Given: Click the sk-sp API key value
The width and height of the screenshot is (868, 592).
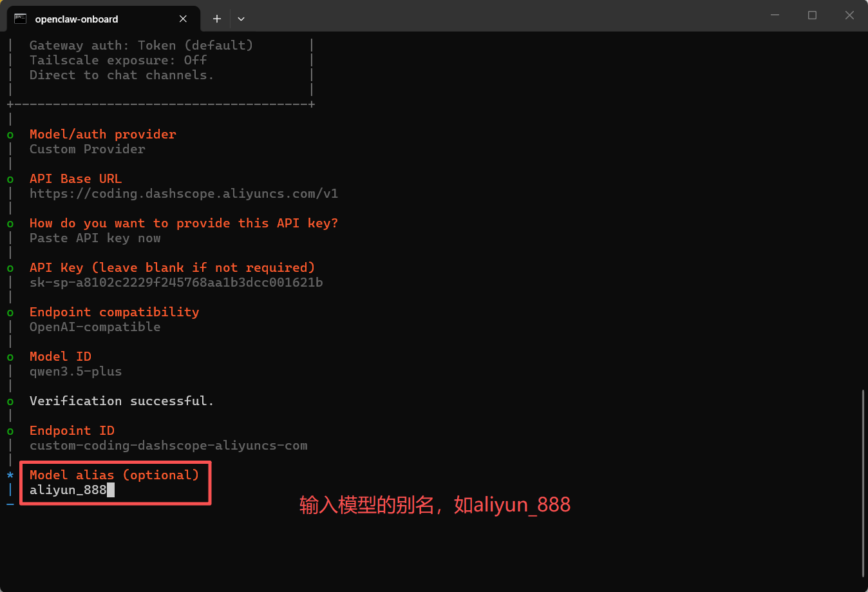Looking at the screenshot, I should coord(176,282).
